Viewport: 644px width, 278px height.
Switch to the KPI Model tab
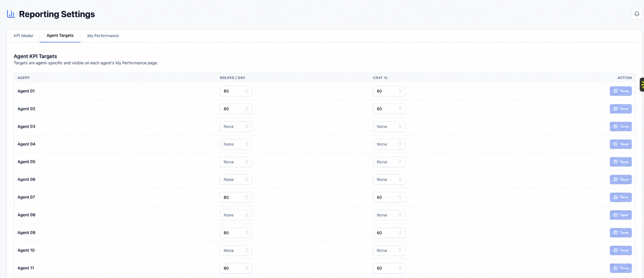point(23,36)
